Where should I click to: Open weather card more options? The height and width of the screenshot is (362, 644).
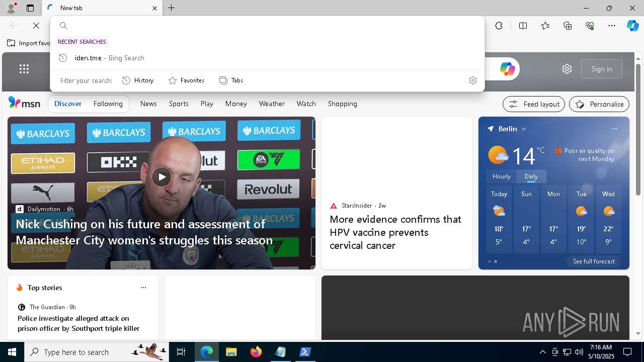coord(614,129)
